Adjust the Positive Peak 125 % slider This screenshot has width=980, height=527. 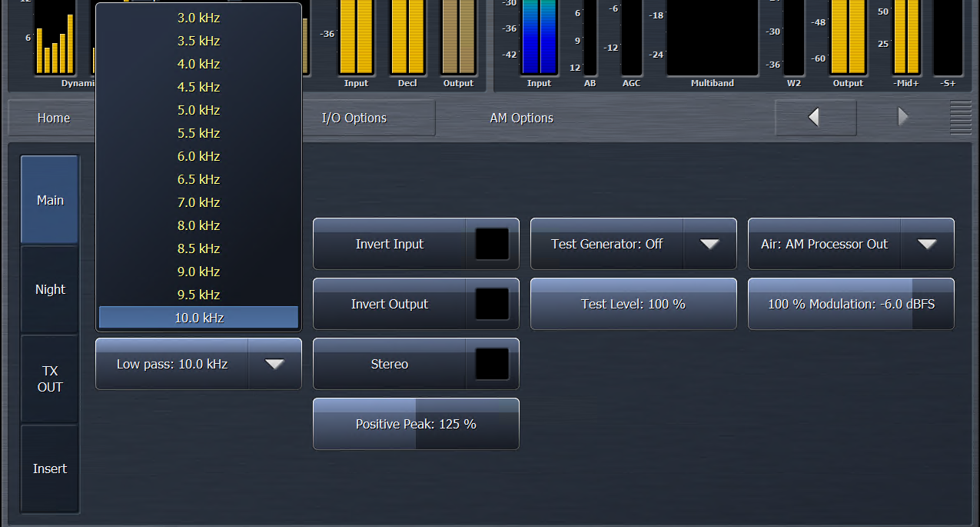coord(416,424)
